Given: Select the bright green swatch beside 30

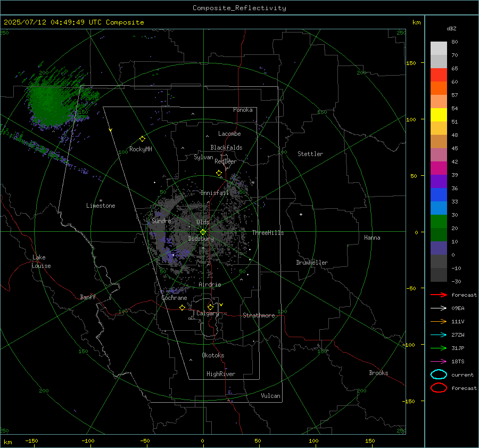Looking at the screenshot, I should click(439, 221).
